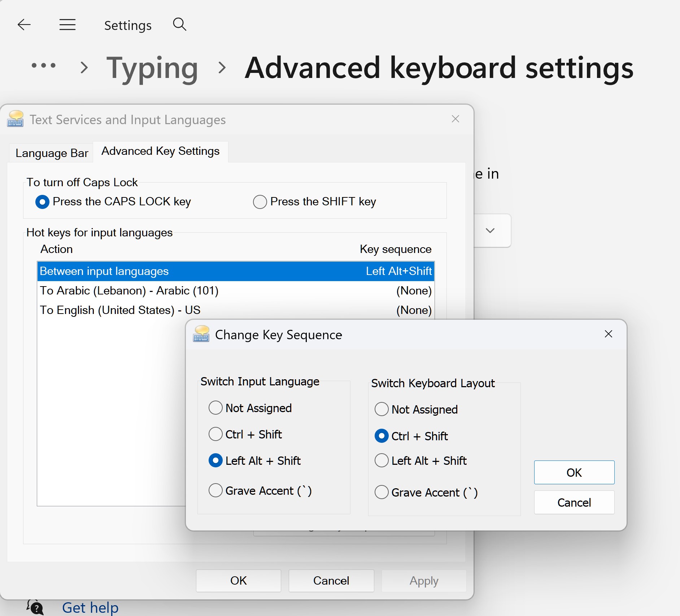Viewport: 680px width, 616px height.
Task: Click the Get help chat icon
Action: [35, 607]
